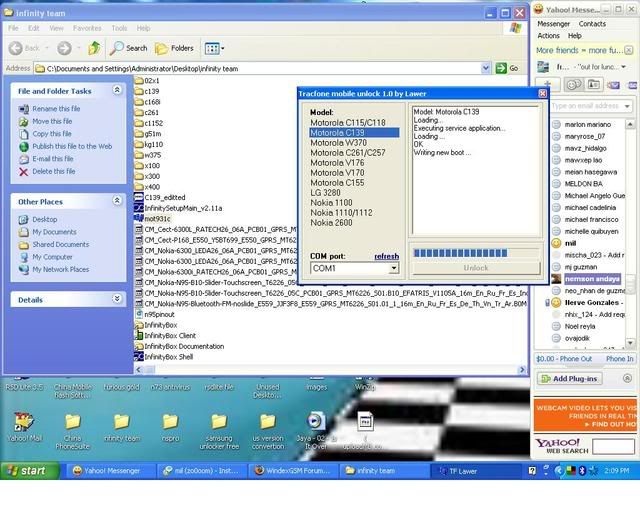Select Motorola C115/C118 model

(348, 122)
